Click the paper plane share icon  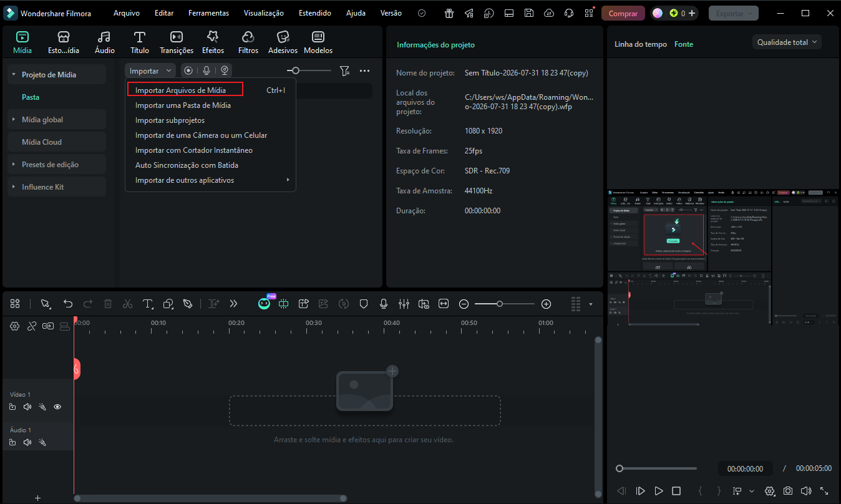(469, 13)
